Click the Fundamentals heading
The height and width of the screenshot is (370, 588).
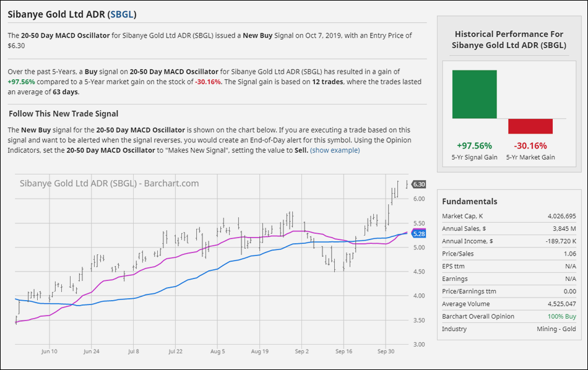(x=470, y=202)
